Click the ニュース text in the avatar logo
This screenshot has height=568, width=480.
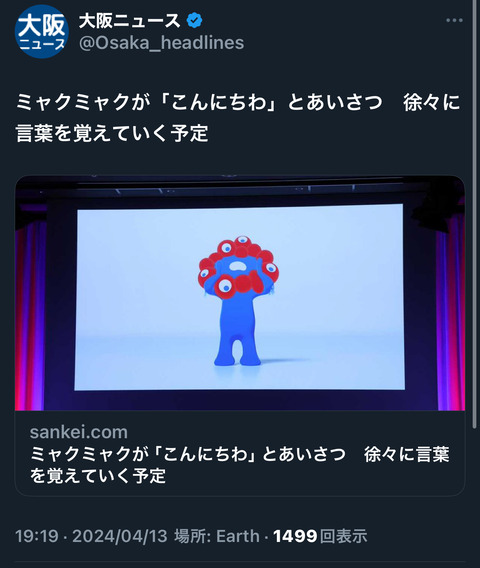(42, 45)
